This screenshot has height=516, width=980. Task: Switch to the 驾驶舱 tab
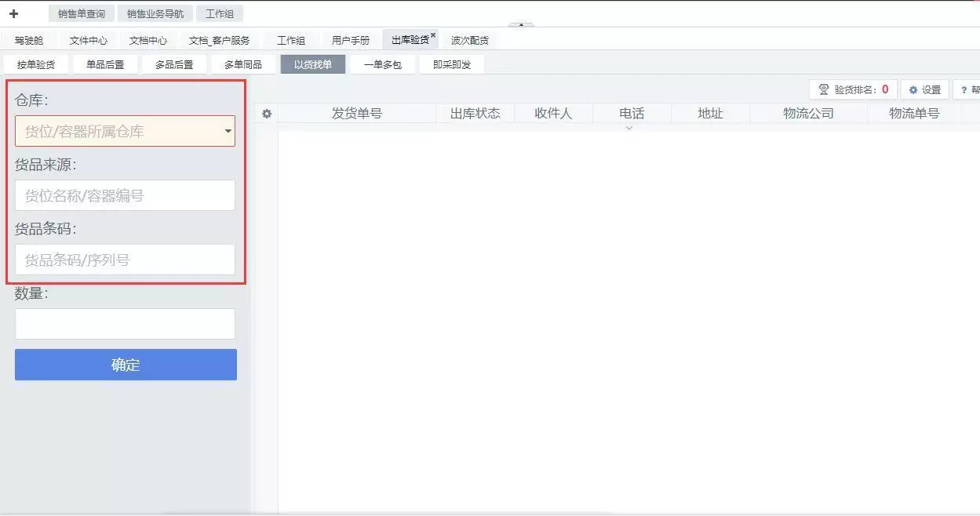coord(29,40)
